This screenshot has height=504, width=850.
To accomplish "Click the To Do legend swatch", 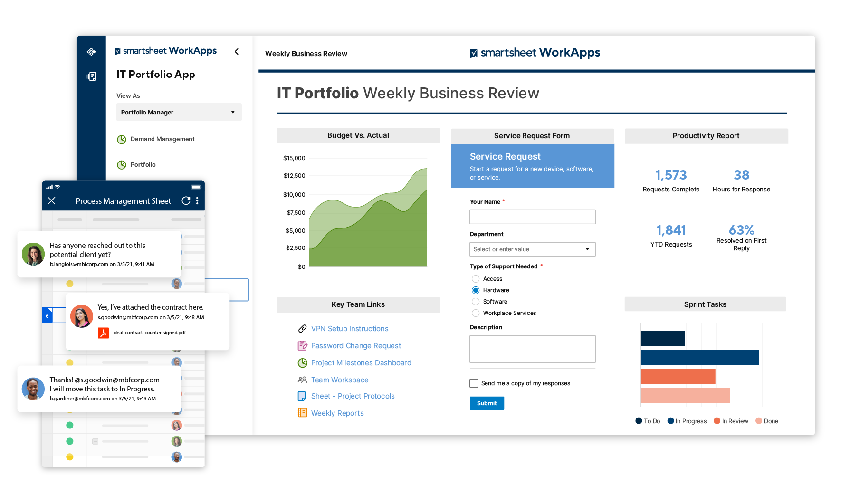I will [639, 421].
